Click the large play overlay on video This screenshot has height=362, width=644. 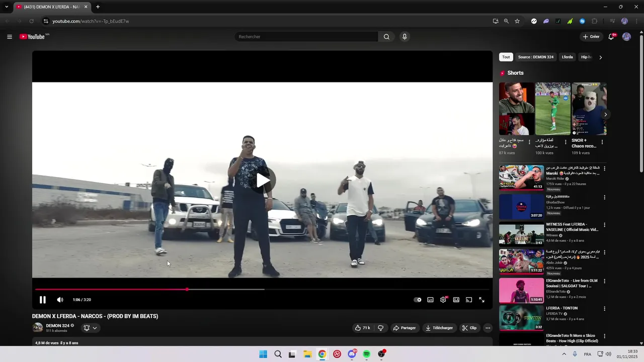click(x=262, y=180)
